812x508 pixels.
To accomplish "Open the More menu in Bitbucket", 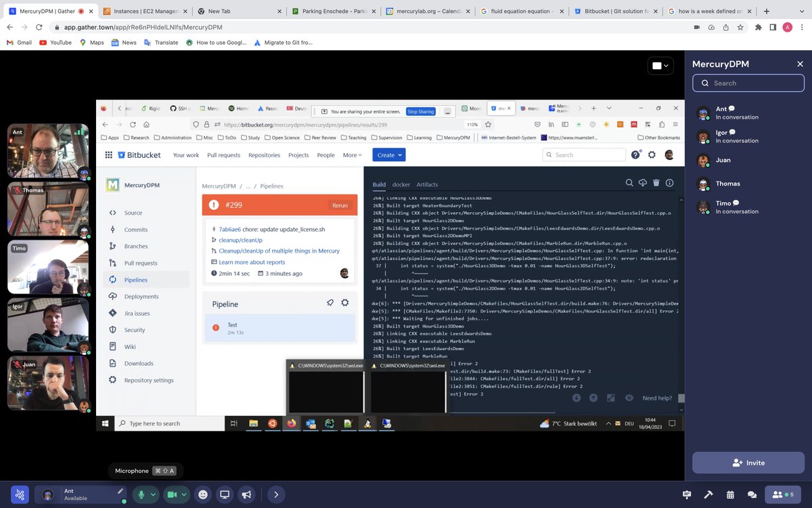I will (x=352, y=155).
